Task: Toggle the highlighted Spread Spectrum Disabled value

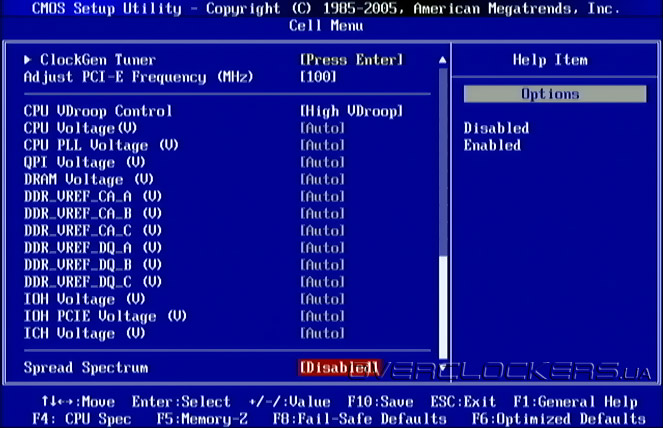Action: point(340,368)
